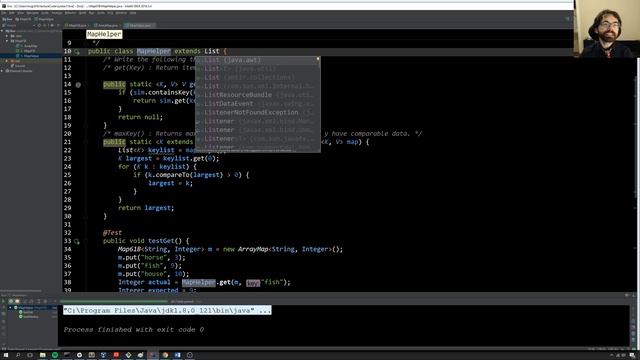
Task: Expand External Libraries node
Action: pos(2,71)
